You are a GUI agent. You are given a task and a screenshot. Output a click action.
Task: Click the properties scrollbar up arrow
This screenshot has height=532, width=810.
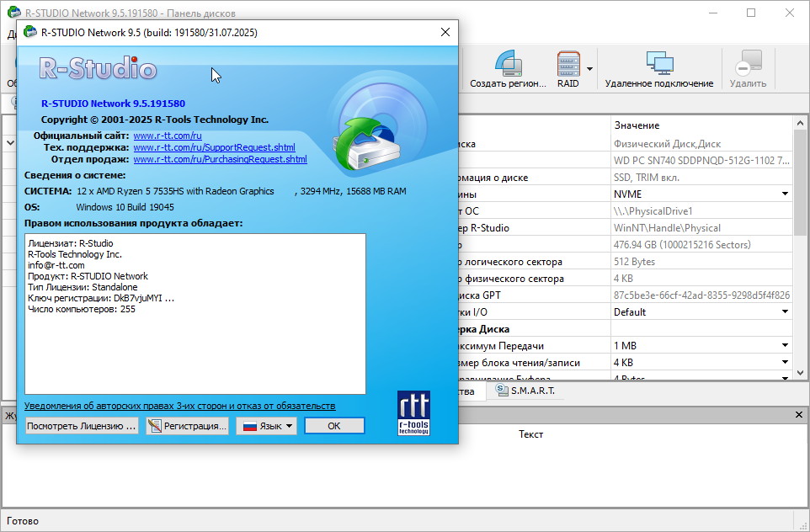coord(800,123)
